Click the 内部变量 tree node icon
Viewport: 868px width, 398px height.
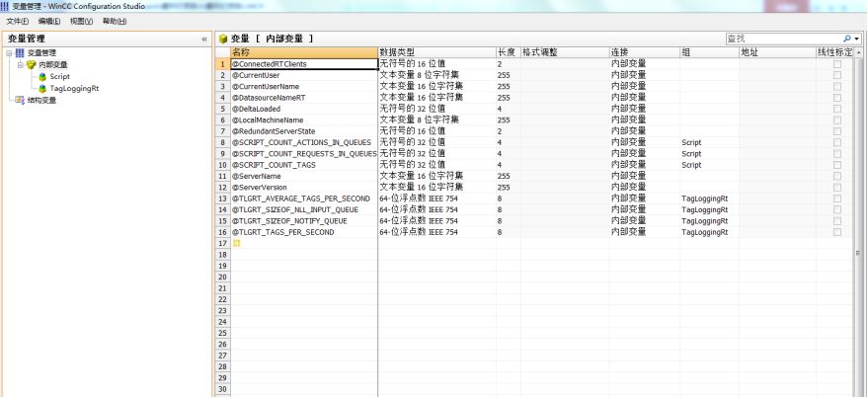pyautogui.click(x=31, y=65)
